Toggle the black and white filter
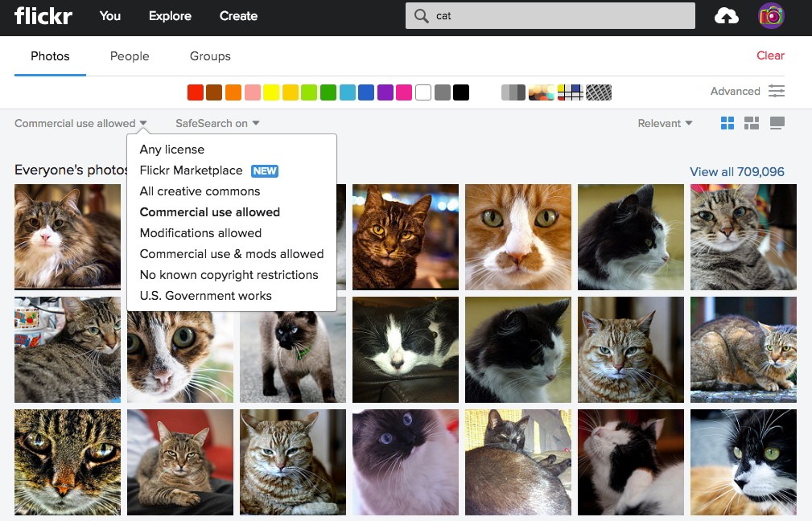 tap(513, 92)
